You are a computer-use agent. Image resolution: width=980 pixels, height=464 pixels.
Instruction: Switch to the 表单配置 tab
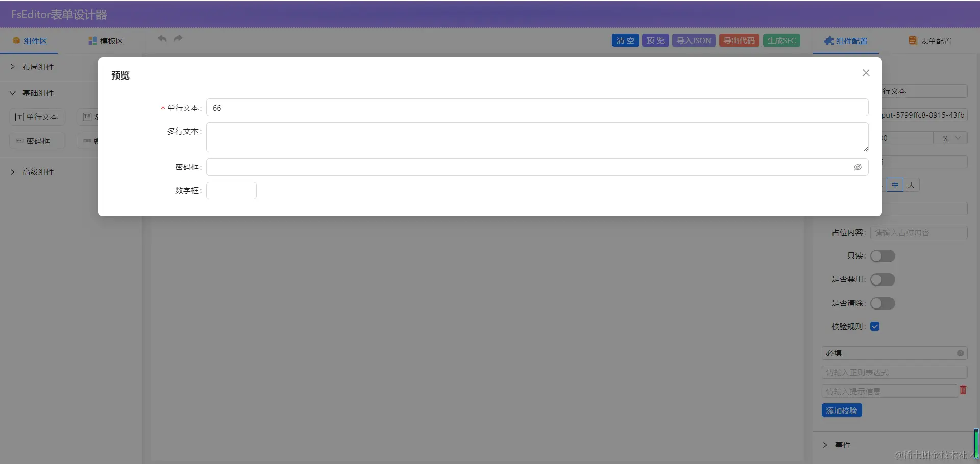[930, 41]
